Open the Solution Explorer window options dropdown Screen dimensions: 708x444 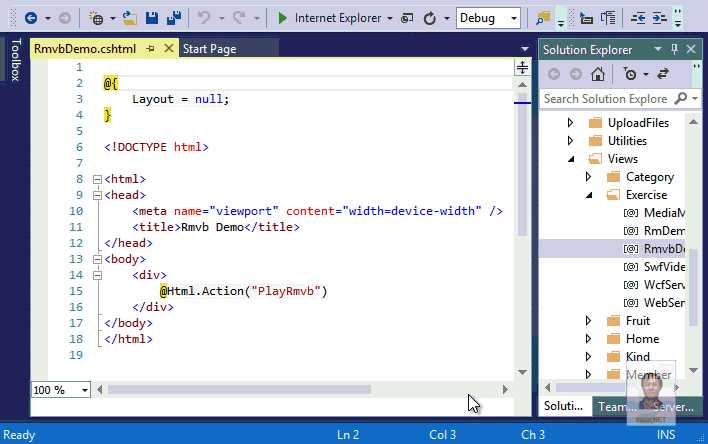pyautogui.click(x=657, y=49)
